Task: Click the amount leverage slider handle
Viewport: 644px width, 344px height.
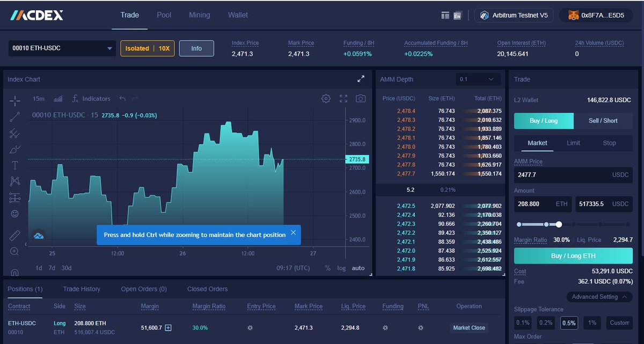Action: coord(559,224)
